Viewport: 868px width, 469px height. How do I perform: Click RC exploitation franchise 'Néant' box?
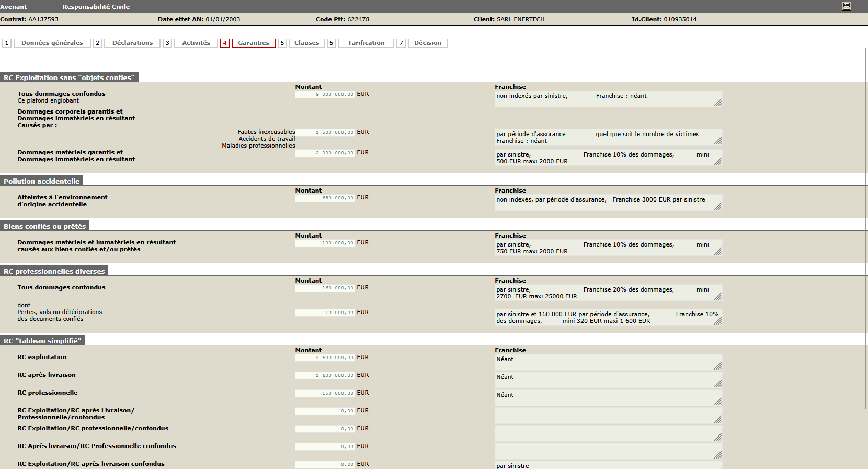pyautogui.click(x=608, y=362)
